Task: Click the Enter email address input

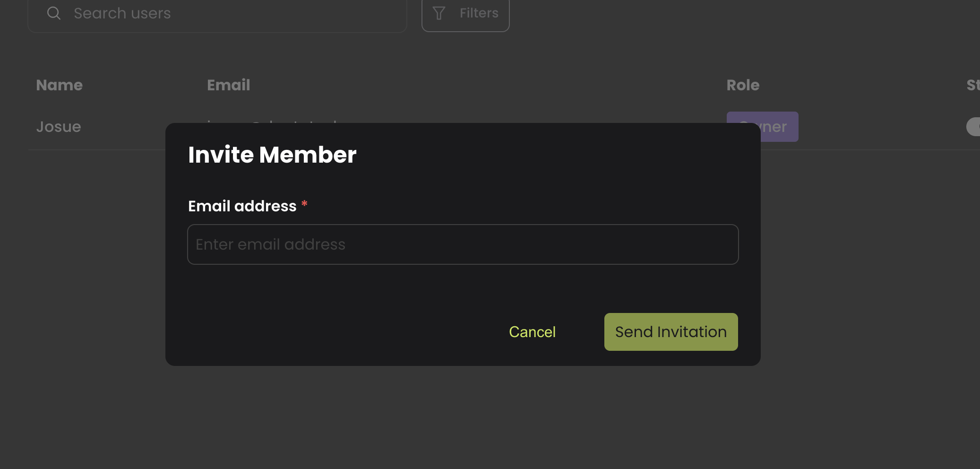Action: tap(463, 244)
